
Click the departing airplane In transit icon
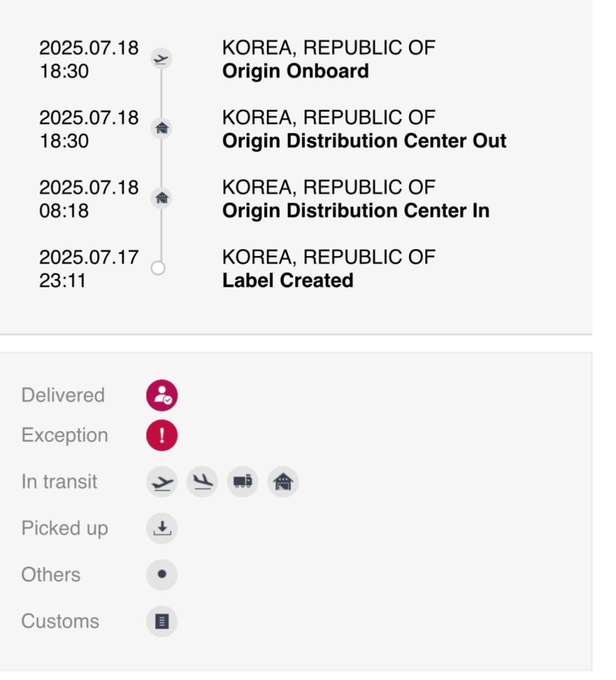click(162, 482)
